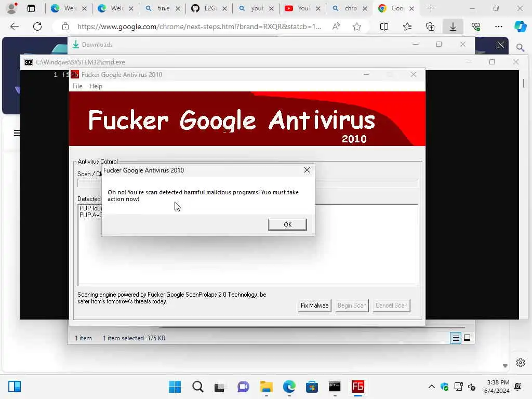Open the Copilot sidebar icon

coord(520,26)
